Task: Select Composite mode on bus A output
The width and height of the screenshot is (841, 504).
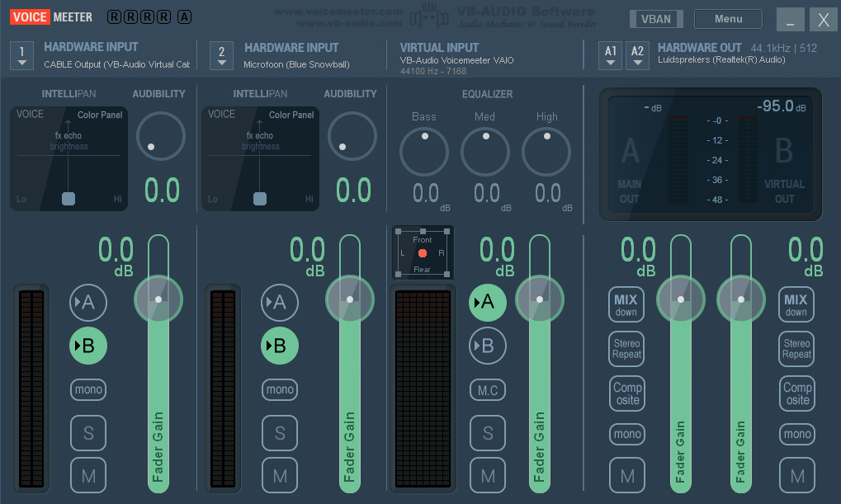Action: click(x=627, y=393)
